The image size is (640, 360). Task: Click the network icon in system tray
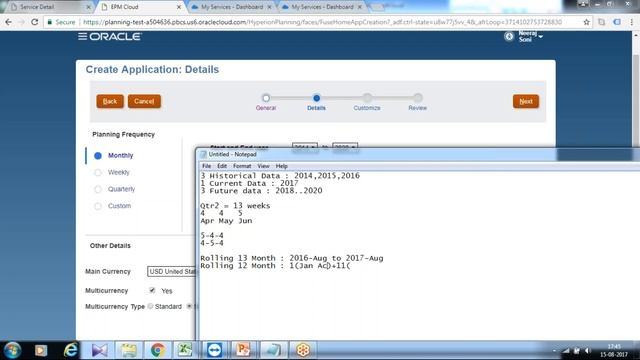(x=567, y=351)
